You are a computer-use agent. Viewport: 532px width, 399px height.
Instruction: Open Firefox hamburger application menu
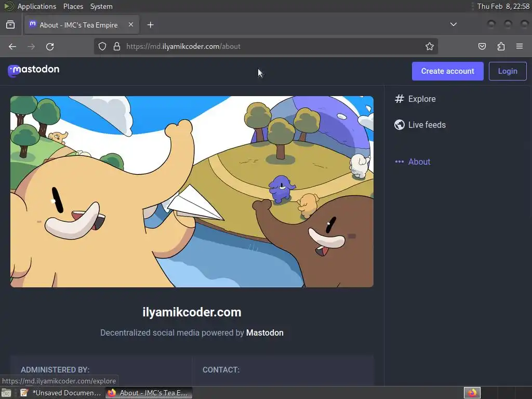pos(520,46)
